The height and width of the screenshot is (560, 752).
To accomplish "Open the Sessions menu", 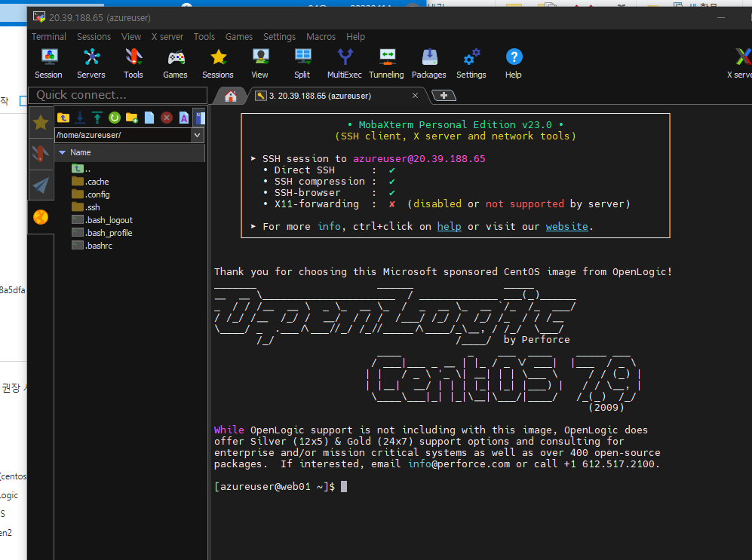I will [94, 36].
